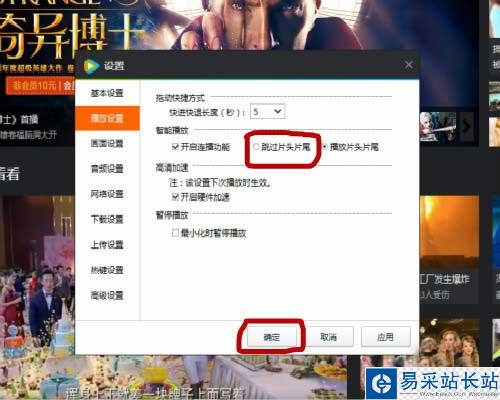
Task: Select 高级设置 tab
Action: click(x=107, y=295)
